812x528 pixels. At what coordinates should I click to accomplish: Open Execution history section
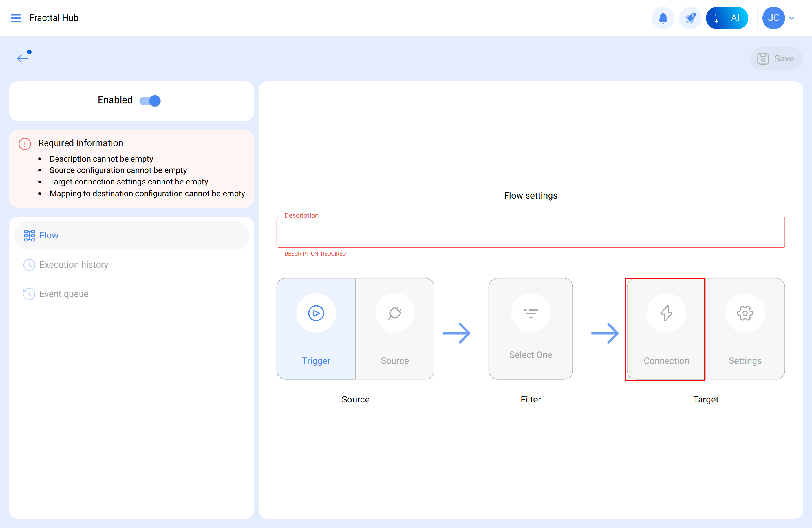73,265
